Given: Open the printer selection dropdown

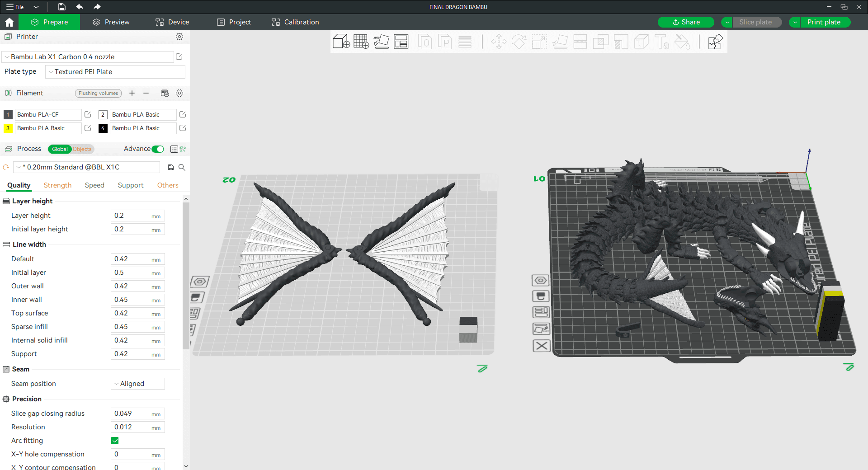Looking at the screenshot, I should [x=88, y=57].
